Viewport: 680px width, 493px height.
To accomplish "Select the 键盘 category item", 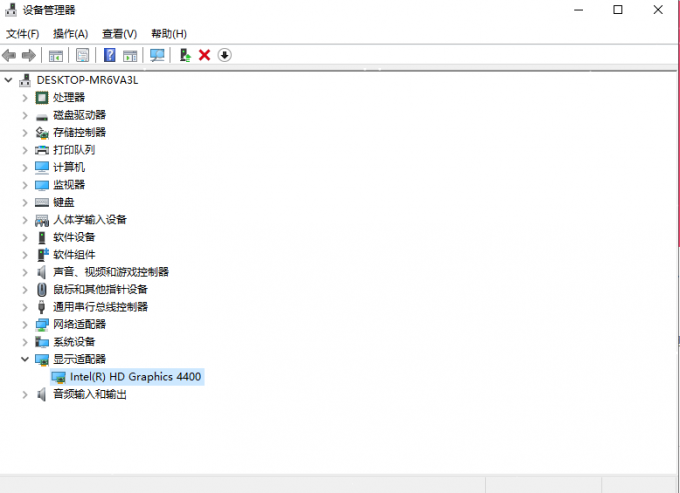I will point(63,202).
